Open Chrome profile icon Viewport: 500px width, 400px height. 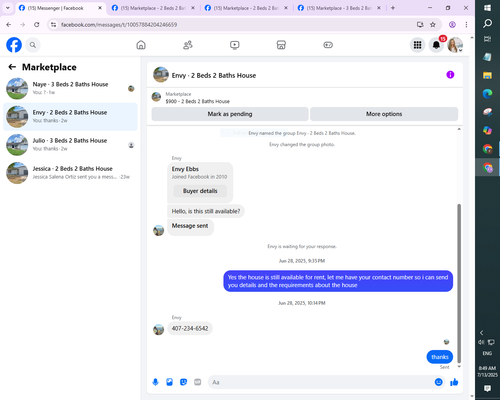pyautogui.click(x=452, y=24)
